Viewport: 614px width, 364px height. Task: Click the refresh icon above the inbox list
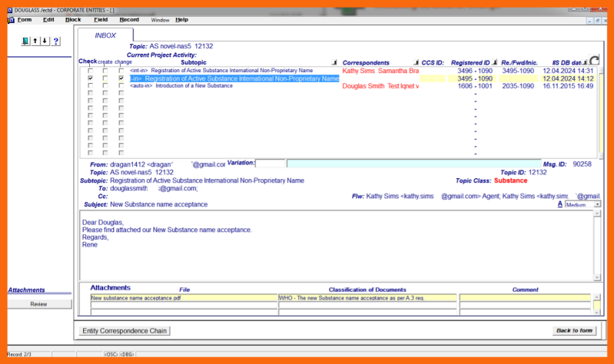tap(594, 61)
